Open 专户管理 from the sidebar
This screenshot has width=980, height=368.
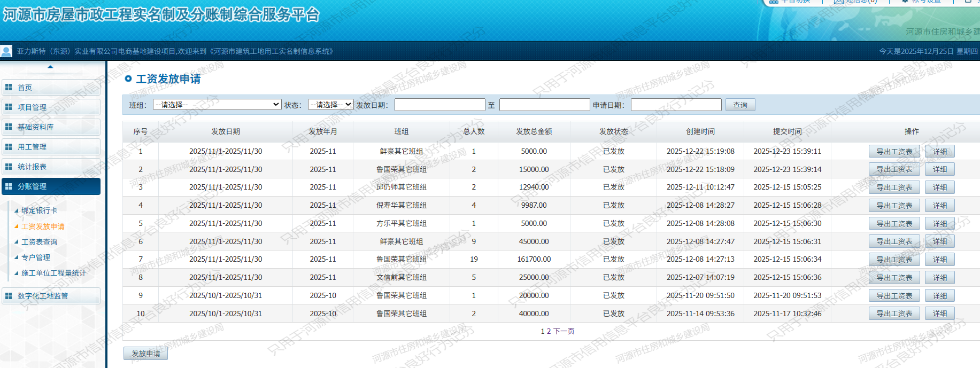pos(35,257)
